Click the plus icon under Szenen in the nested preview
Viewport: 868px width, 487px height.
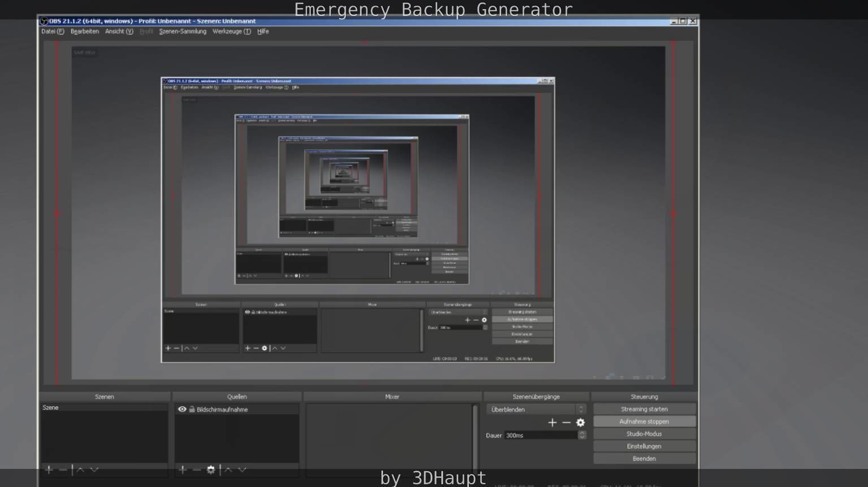168,348
